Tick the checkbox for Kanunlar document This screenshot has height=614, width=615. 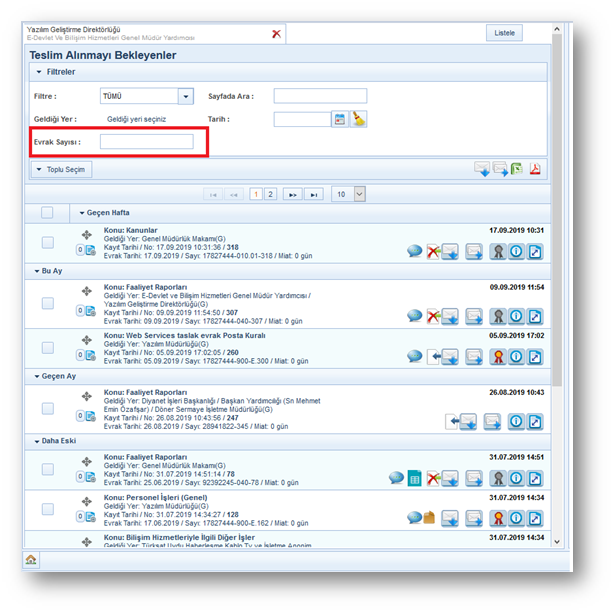[x=48, y=243]
